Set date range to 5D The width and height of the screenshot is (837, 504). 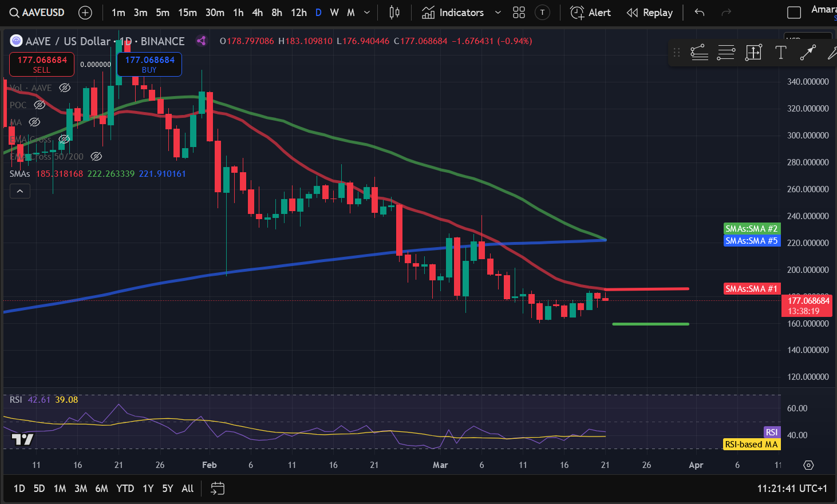point(39,489)
